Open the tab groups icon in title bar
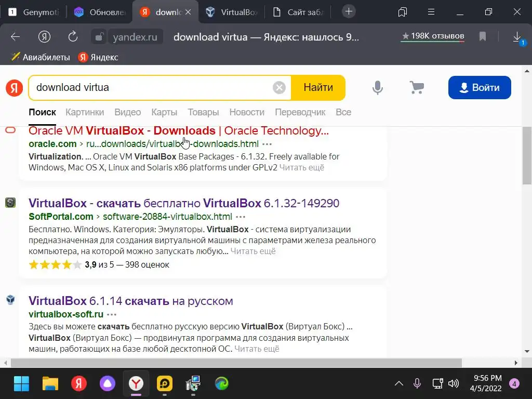 (403, 12)
